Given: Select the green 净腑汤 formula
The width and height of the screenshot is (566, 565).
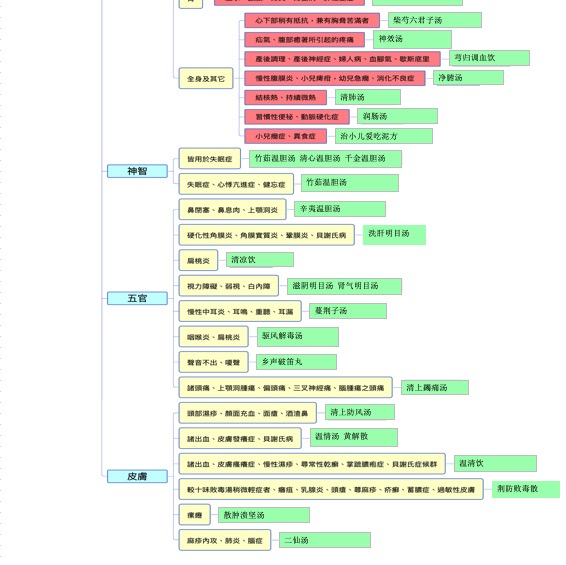Looking at the screenshot, I should point(469,78).
